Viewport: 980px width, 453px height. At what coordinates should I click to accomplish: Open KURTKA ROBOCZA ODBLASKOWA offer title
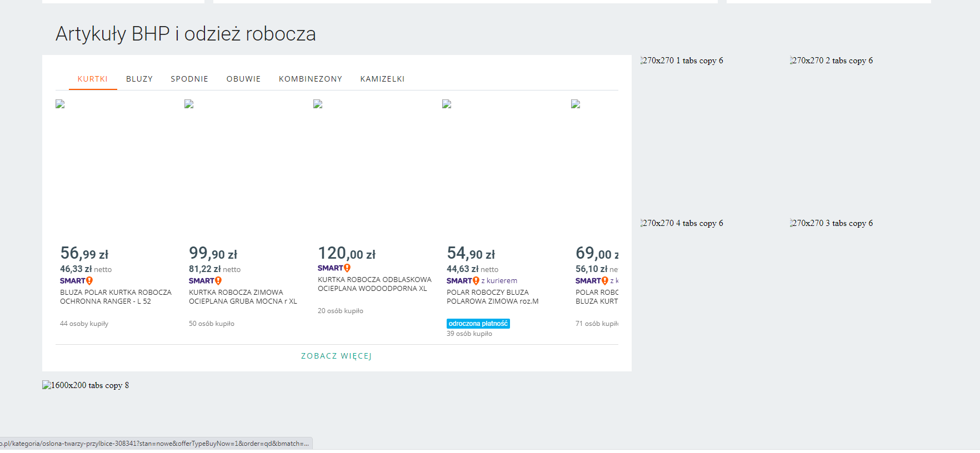[x=374, y=284]
